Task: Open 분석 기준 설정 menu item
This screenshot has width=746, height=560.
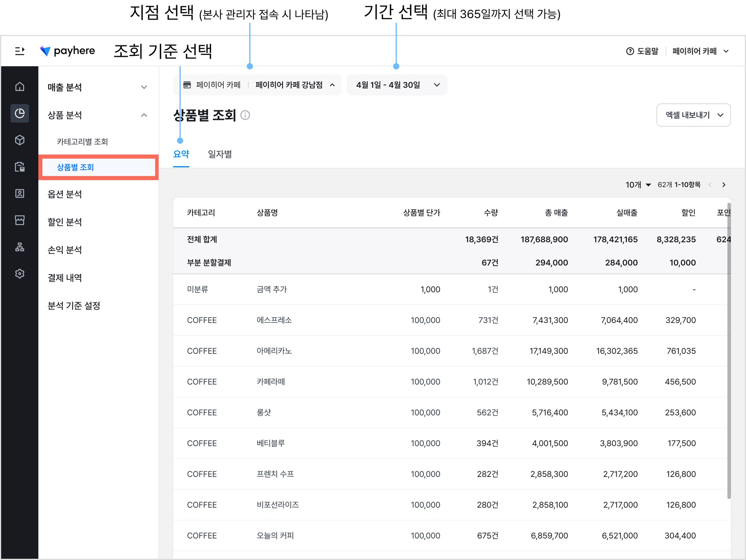Action: [x=74, y=306]
